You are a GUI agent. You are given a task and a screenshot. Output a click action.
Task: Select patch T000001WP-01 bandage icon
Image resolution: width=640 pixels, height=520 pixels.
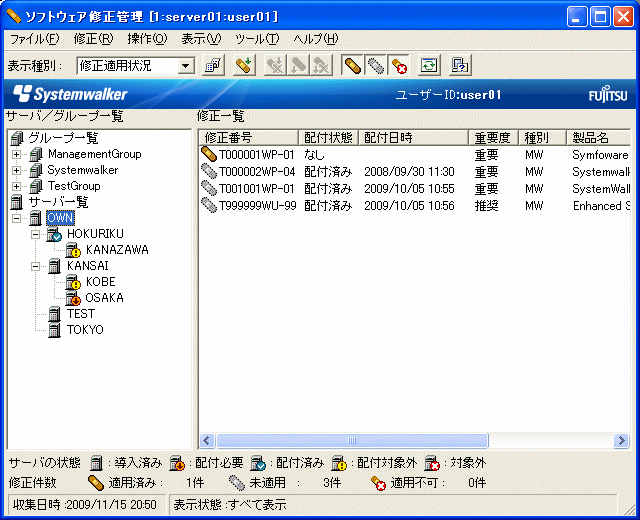coord(209,155)
